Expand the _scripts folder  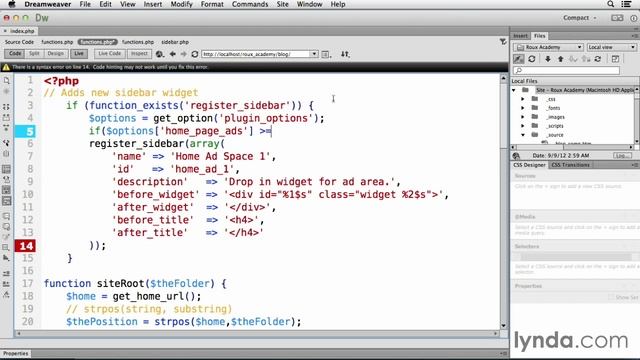pos(523,126)
